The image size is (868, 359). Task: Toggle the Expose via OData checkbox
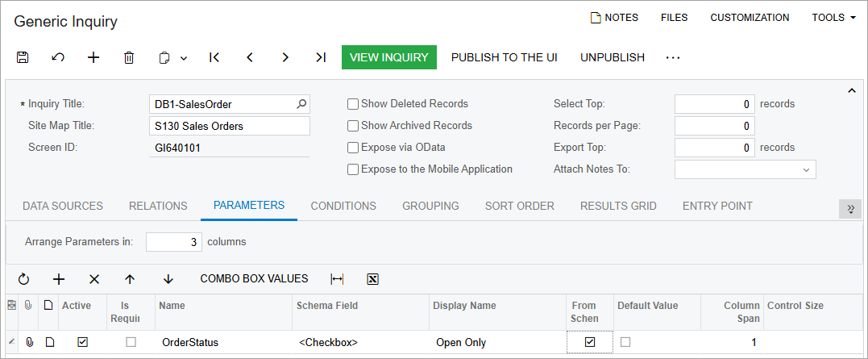[x=353, y=148]
